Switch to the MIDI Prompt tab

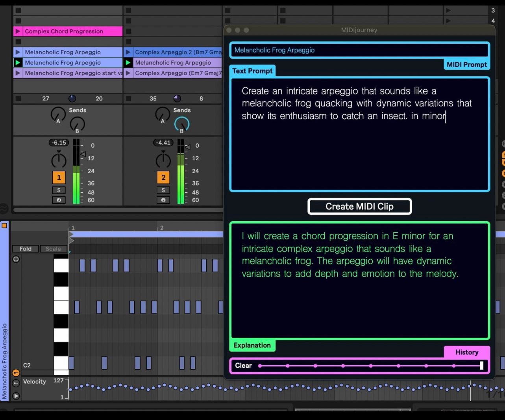tap(466, 65)
